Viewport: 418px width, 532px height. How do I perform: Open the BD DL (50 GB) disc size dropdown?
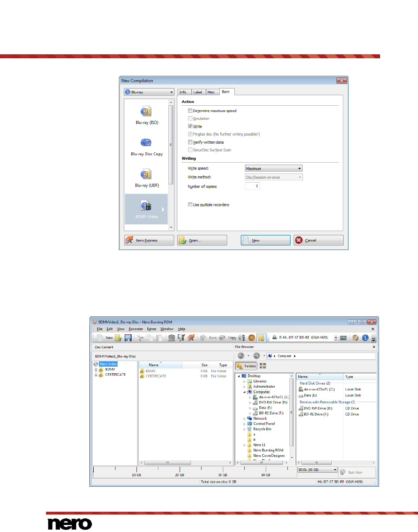coord(317,470)
